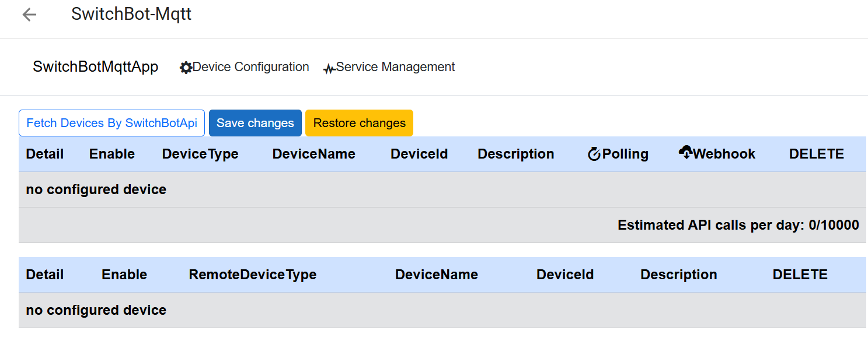The height and width of the screenshot is (348, 868).
Task: Click Description header in the DeviceType table
Action: click(516, 154)
